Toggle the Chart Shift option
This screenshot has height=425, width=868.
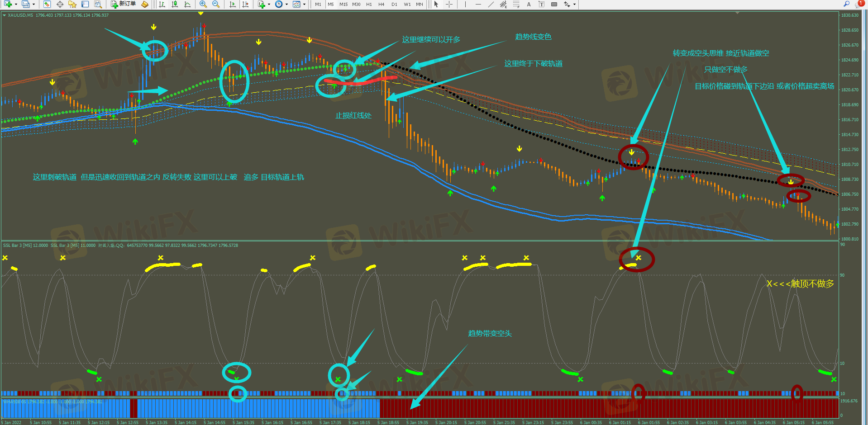pyautogui.click(x=245, y=4)
